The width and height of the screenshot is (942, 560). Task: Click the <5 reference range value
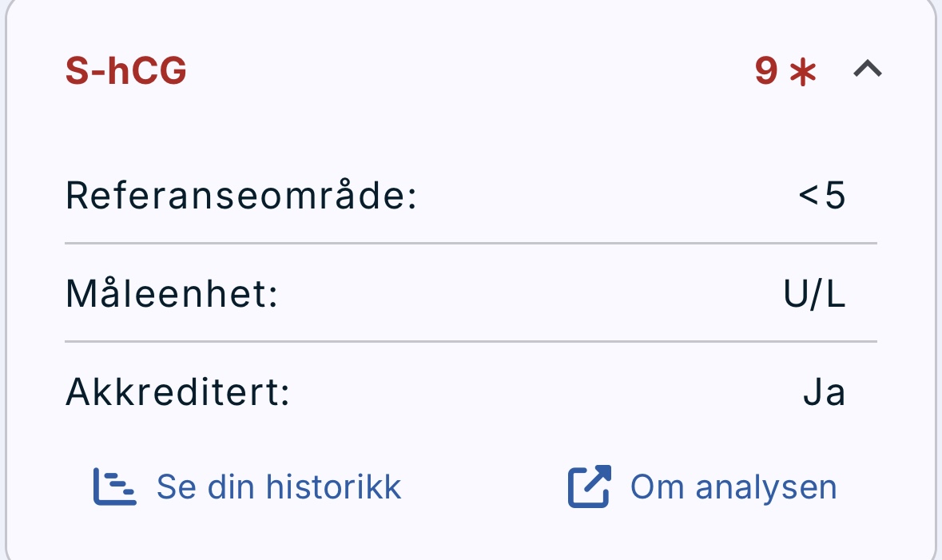pyautogui.click(x=822, y=197)
